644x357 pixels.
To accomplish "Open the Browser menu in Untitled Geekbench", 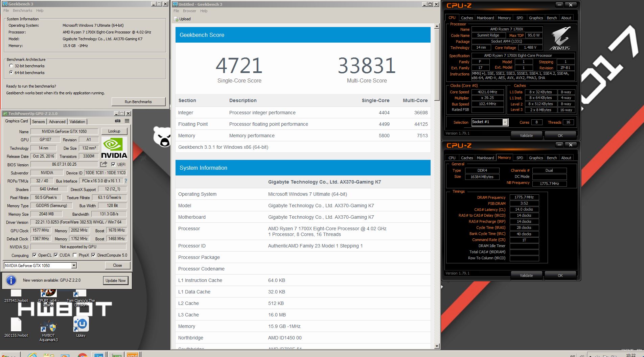I will [189, 11].
